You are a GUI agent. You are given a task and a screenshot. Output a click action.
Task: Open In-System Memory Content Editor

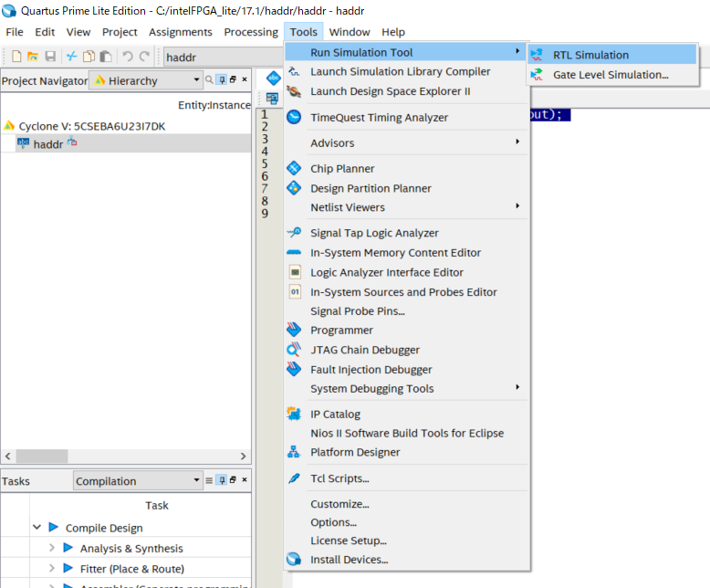click(x=406, y=252)
